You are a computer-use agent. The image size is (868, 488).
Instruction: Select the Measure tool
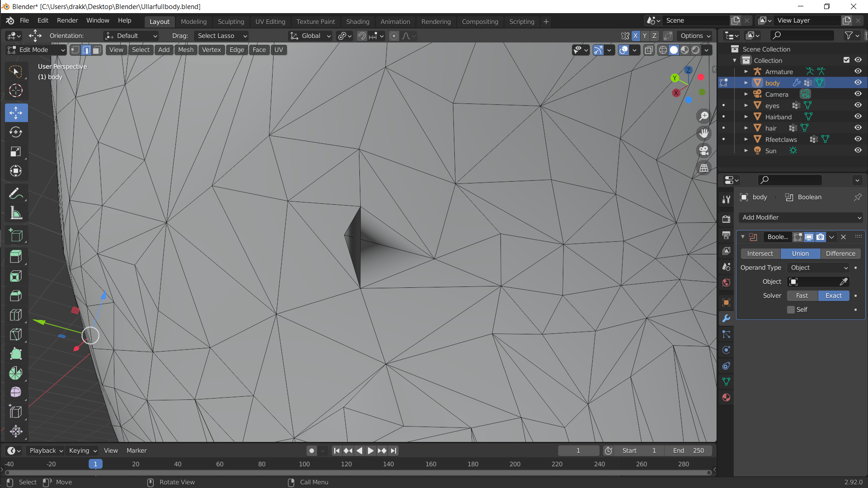pos(16,213)
